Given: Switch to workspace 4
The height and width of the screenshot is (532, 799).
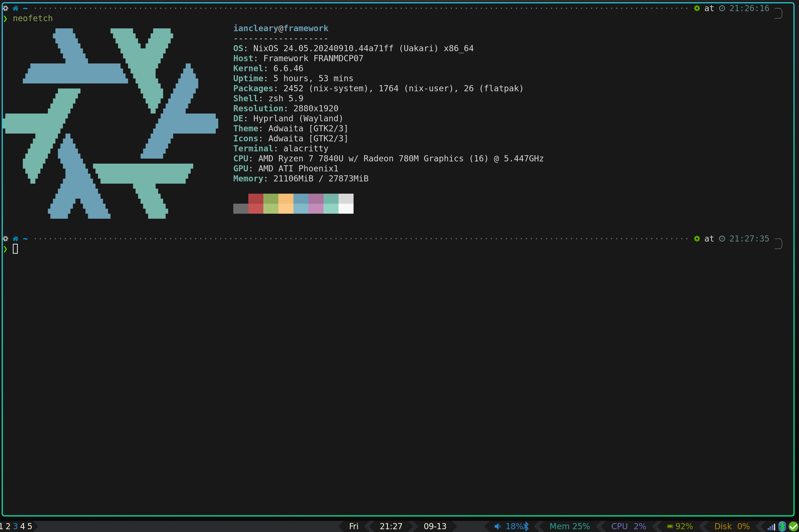Looking at the screenshot, I should coord(22,526).
